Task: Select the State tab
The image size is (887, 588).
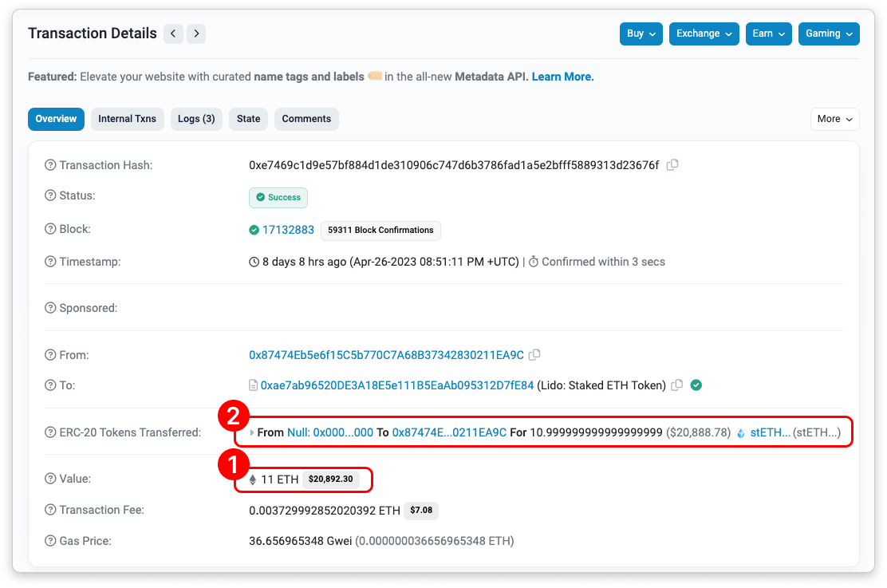Action: pos(248,119)
